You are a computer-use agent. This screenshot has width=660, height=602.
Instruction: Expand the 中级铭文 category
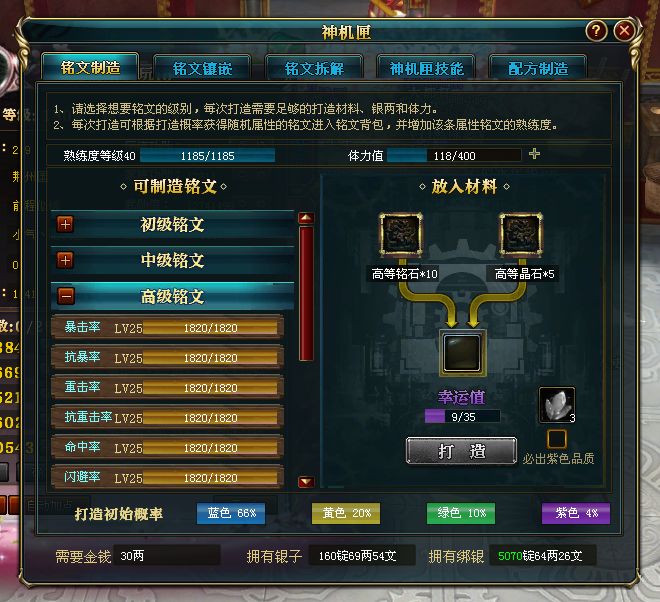coord(65,260)
